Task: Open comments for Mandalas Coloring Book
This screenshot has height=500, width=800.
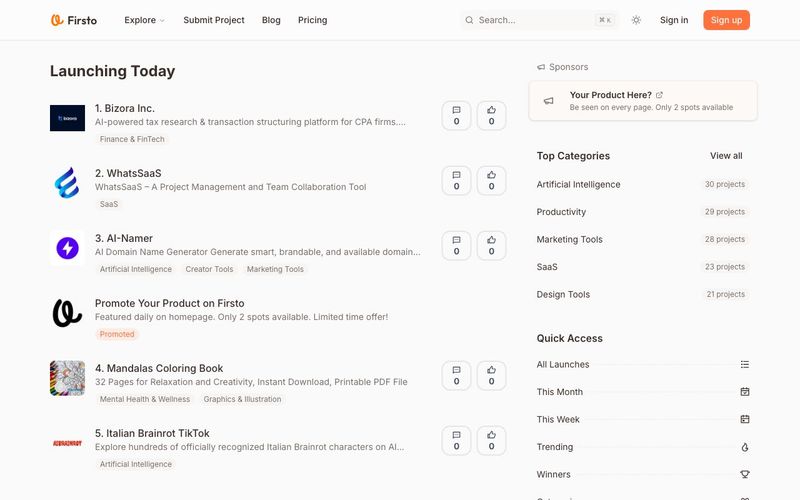Action: click(x=456, y=376)
